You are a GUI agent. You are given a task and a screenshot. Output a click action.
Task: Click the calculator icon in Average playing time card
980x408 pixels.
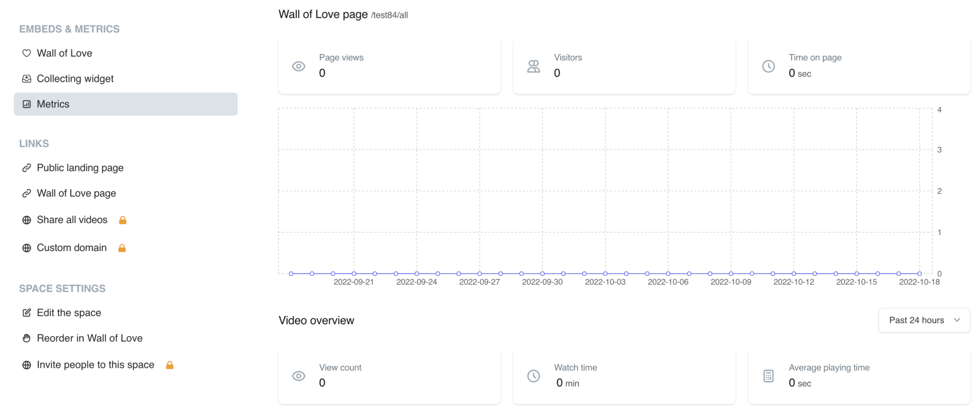click(768, 376)
